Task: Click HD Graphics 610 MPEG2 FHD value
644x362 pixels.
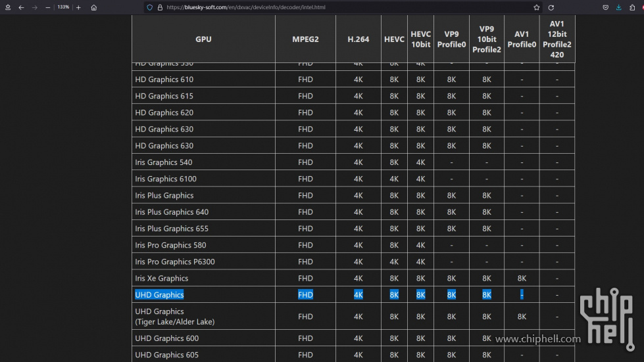Action: point(305,79)
